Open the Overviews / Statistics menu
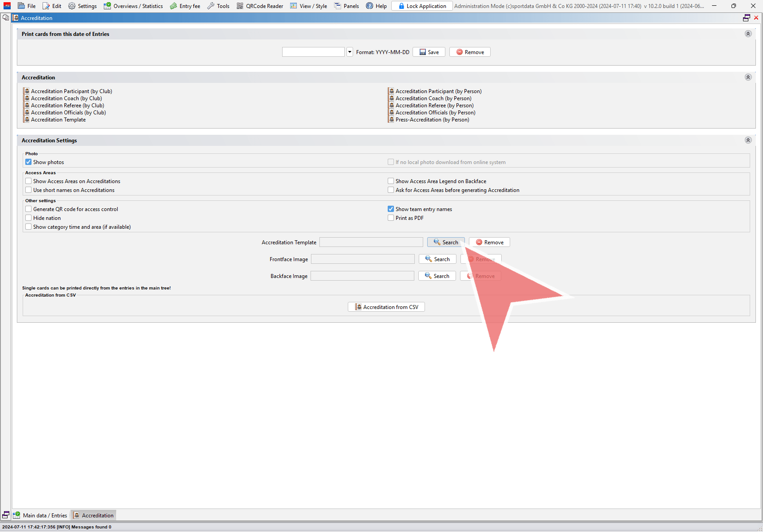This screenshot has width=763, height=532. 133,6
